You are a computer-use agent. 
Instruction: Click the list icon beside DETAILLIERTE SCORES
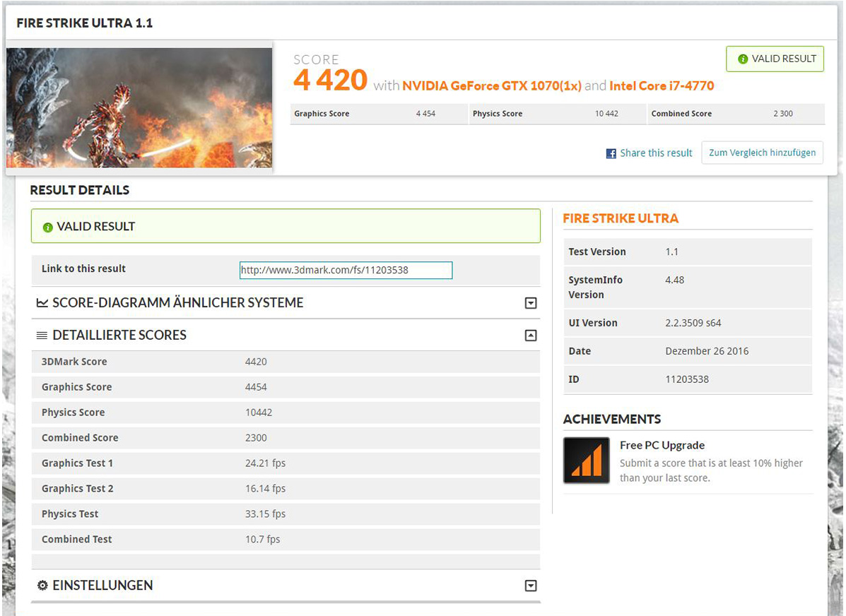[x=42, y=336]
